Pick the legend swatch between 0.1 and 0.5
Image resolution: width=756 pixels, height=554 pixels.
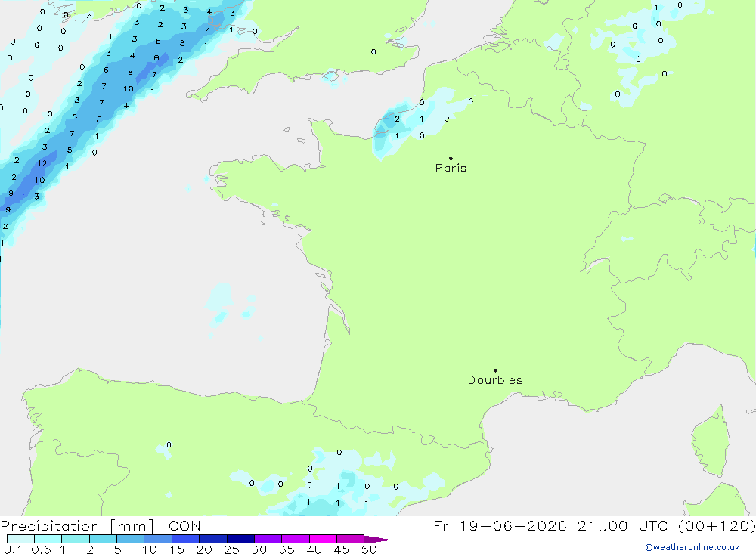(20, 539)
